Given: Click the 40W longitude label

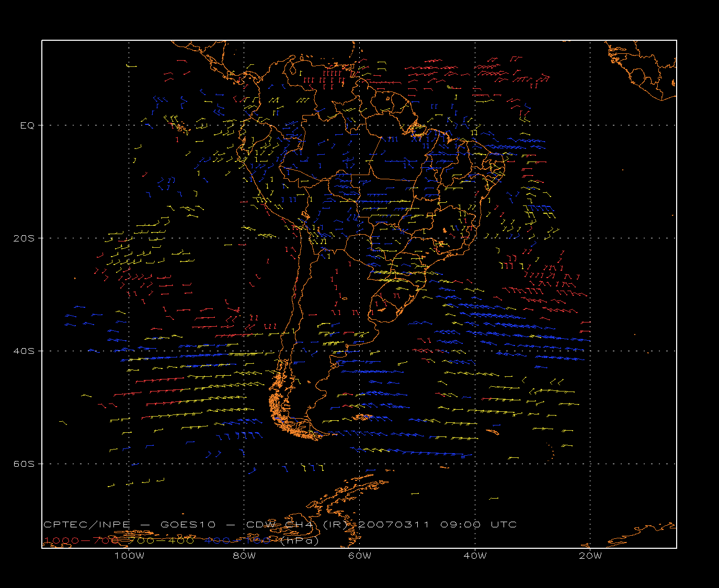Looking at the screenshot, I should coord(475,556).
